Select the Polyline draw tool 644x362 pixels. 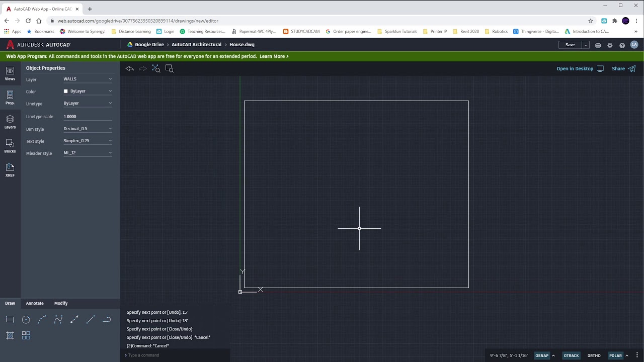107,320
